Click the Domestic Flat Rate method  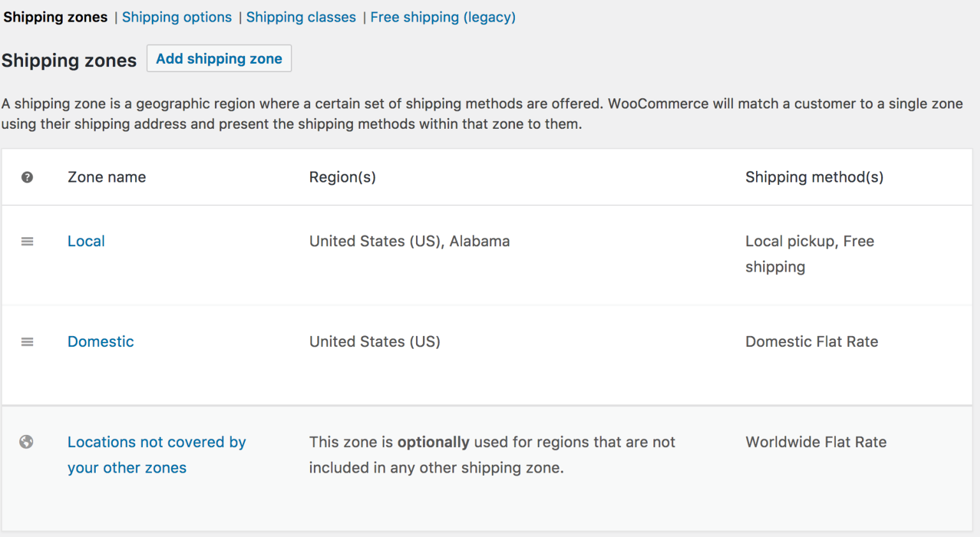812,342
